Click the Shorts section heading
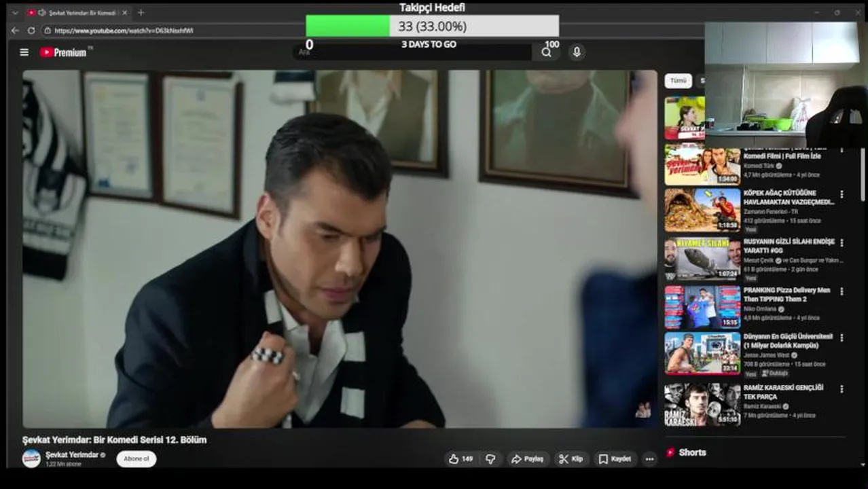 click(692, 452)
